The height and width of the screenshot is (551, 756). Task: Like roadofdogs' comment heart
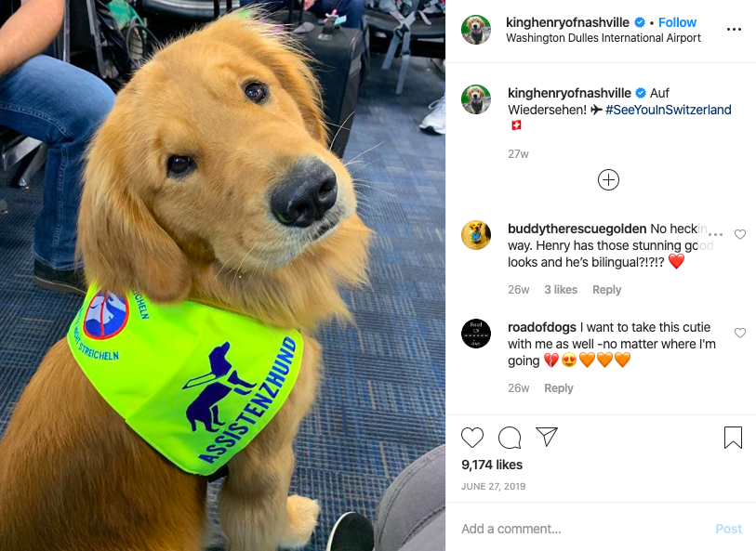click(740, 333)
